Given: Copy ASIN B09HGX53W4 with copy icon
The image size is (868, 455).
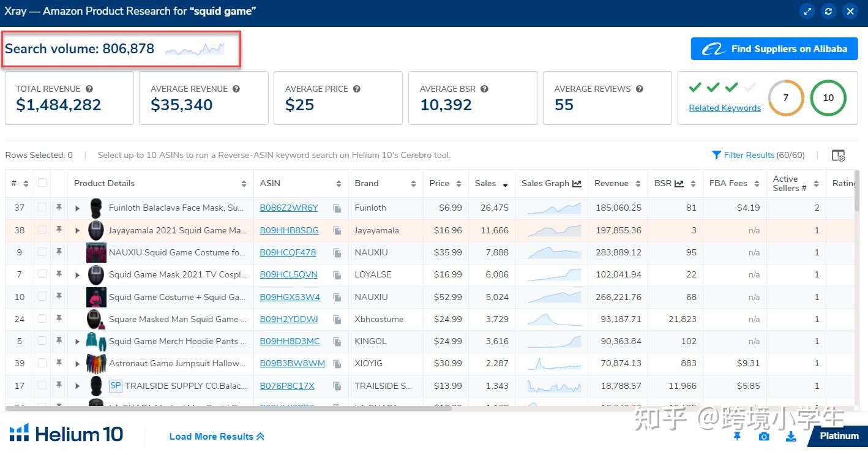Looking at the screenshot, I should 337,298.
